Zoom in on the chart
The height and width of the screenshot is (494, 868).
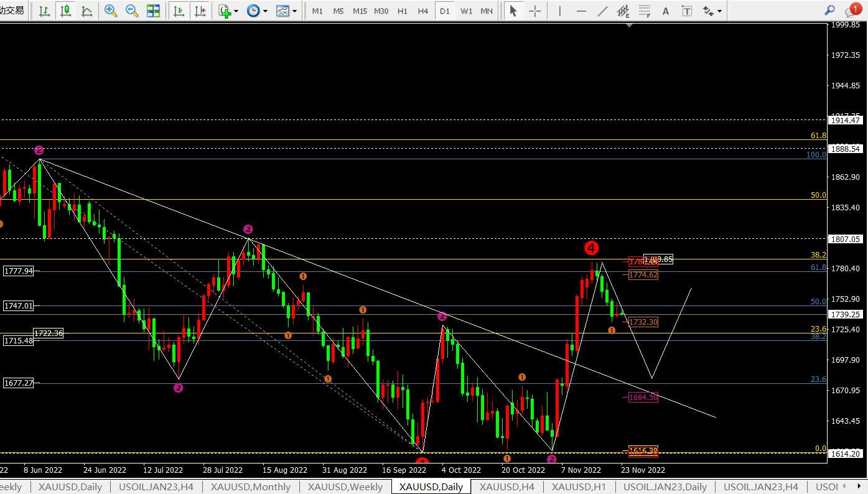(111, 11)
